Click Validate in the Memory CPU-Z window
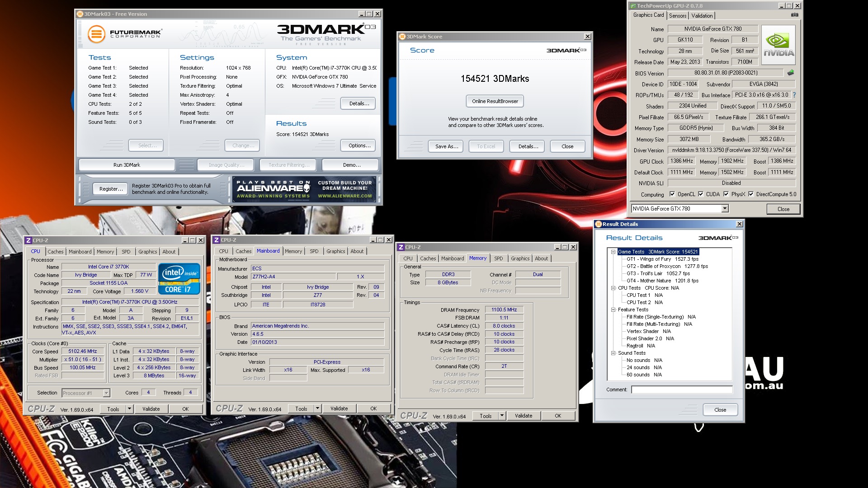 click(x=524, y=416)
